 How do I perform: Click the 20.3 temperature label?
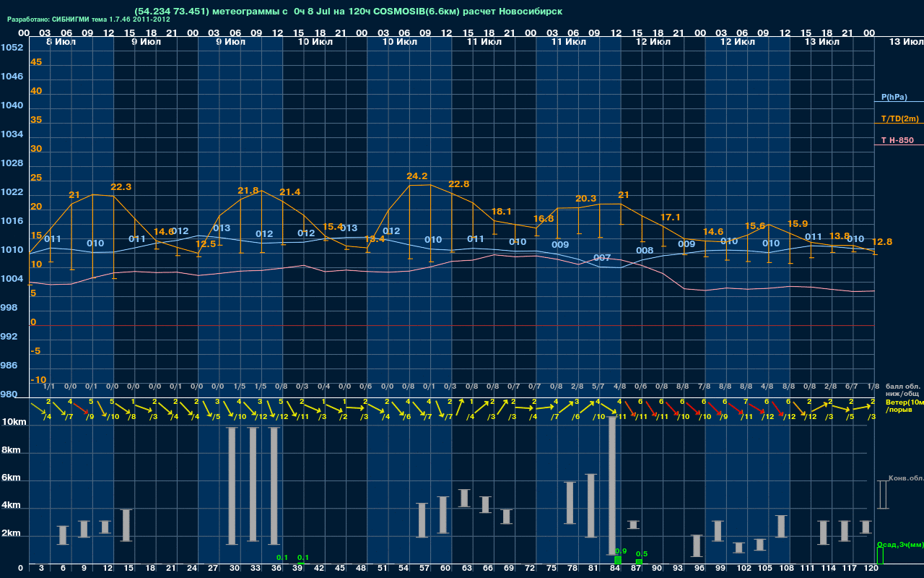[585, 198]
